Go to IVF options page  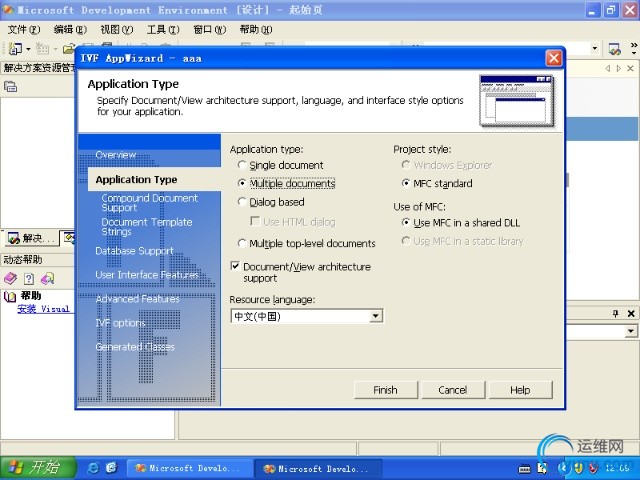tap(120, 323)
